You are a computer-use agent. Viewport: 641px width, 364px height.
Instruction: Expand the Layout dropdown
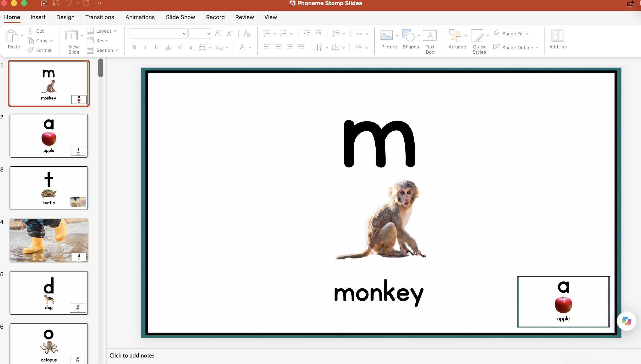(115, 31)
